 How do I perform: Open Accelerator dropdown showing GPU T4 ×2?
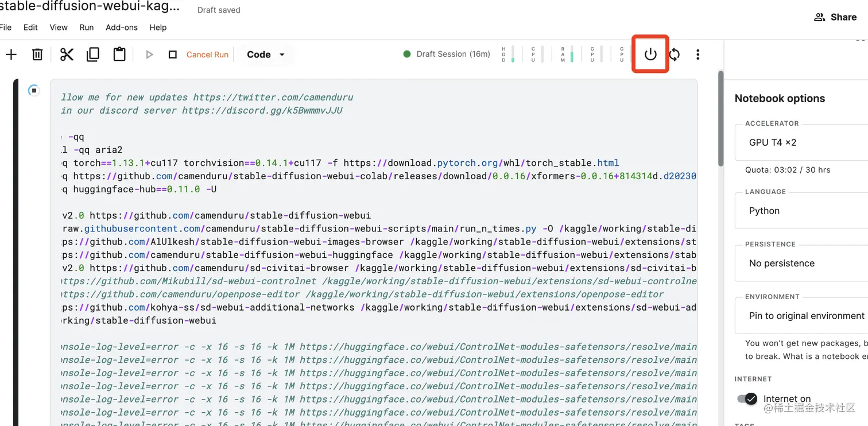pyautogui.click(x=801, y=142)
